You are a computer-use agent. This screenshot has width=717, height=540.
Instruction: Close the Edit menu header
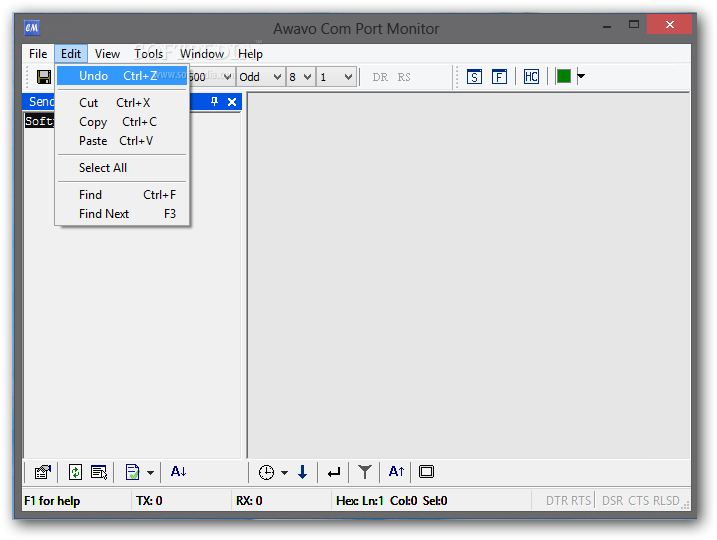tap(71, 54)
